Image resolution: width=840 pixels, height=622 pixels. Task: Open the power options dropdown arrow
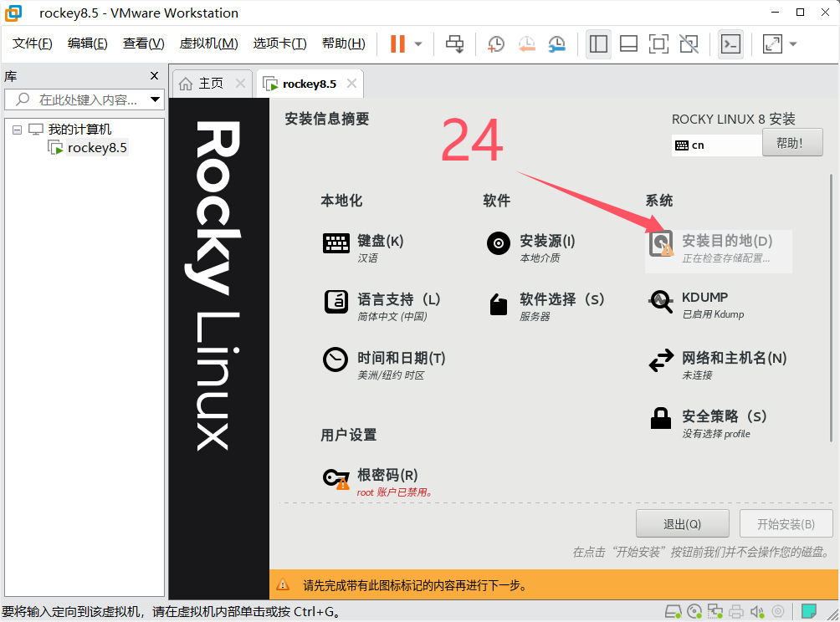coord(418,44)
